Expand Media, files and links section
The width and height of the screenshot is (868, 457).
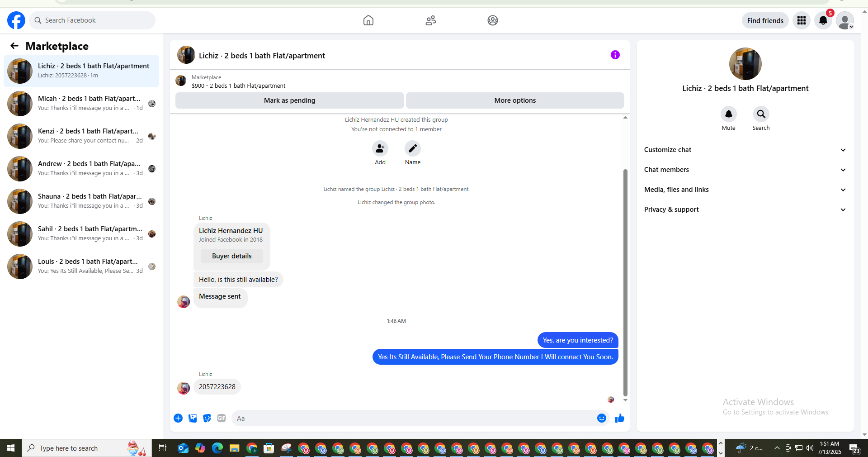tap(745, 190)
